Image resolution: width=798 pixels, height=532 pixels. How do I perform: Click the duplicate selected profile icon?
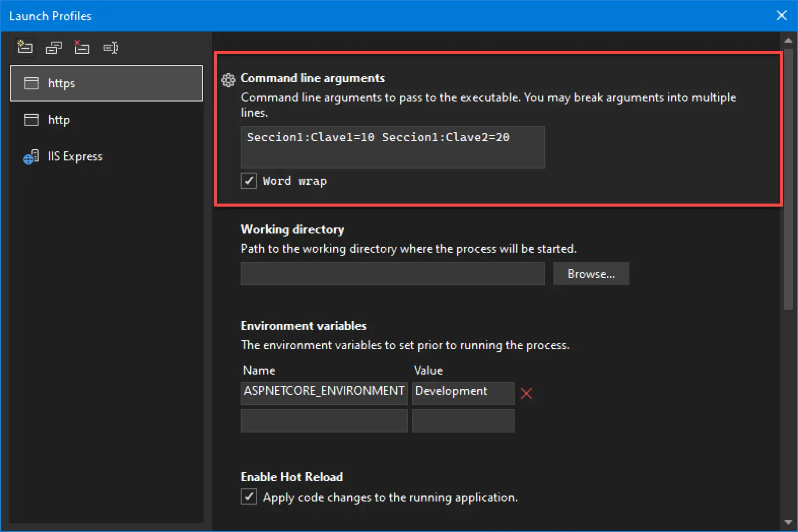[x=53, y=48]
